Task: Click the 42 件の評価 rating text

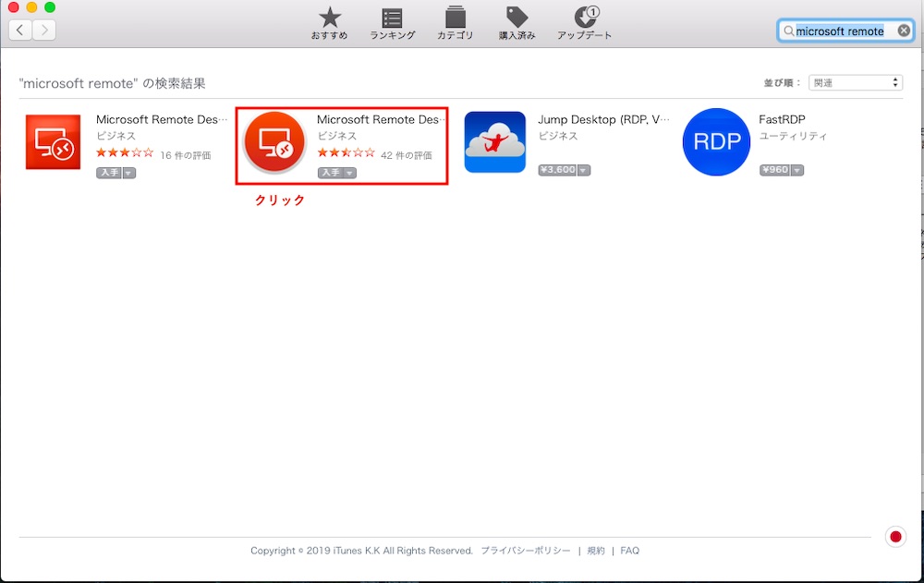Action: click(407, 155)
